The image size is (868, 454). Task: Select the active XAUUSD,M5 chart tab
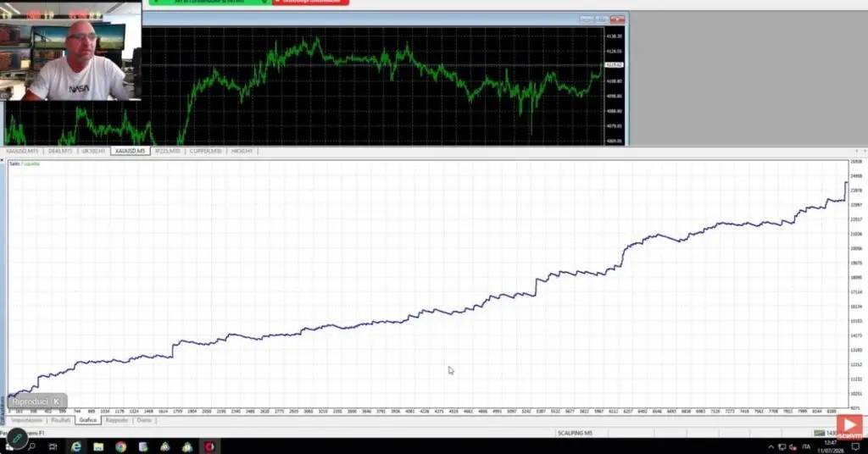coord(130,151)
